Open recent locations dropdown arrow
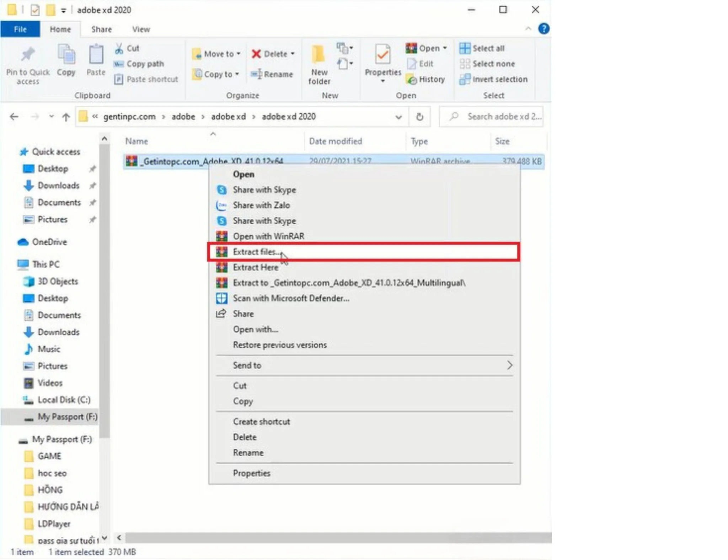Viewport: 728px width, 560px height. point(51,116)
